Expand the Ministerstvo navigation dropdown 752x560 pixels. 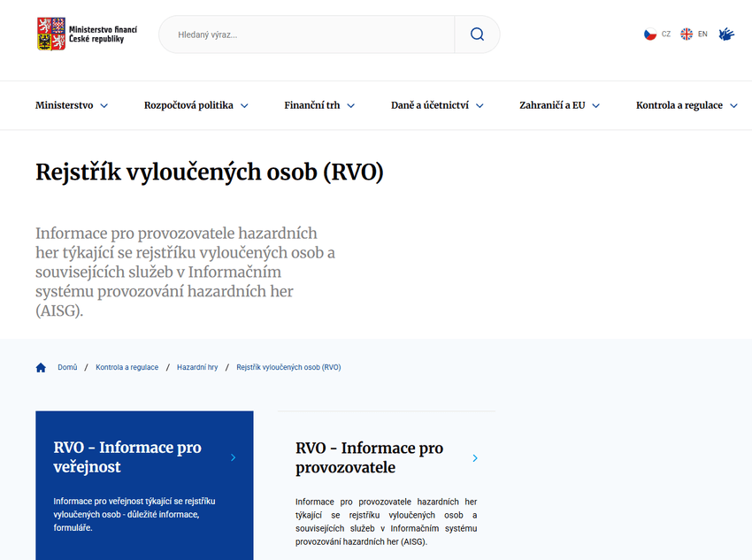click(72, 104)
